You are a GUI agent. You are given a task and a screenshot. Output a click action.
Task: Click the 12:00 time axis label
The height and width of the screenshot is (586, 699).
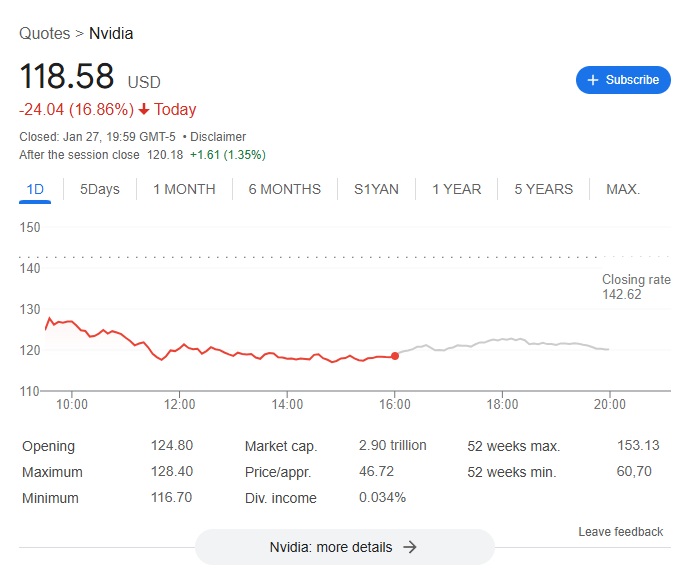pyautogui.click(x=179, y=404)
